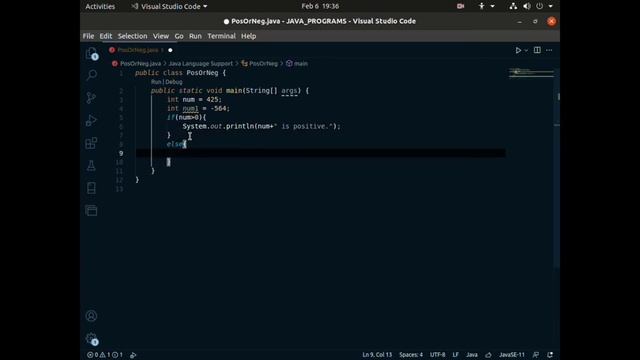Click Ln 9, Col 13 in status bar
Screen dimensions: 640x360
point(377,355)
